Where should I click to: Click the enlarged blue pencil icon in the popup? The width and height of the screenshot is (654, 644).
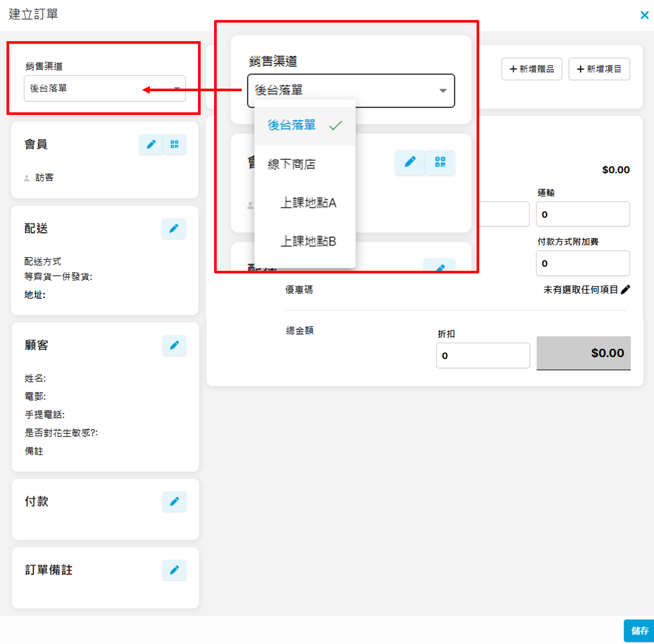(x=410, y=162)
